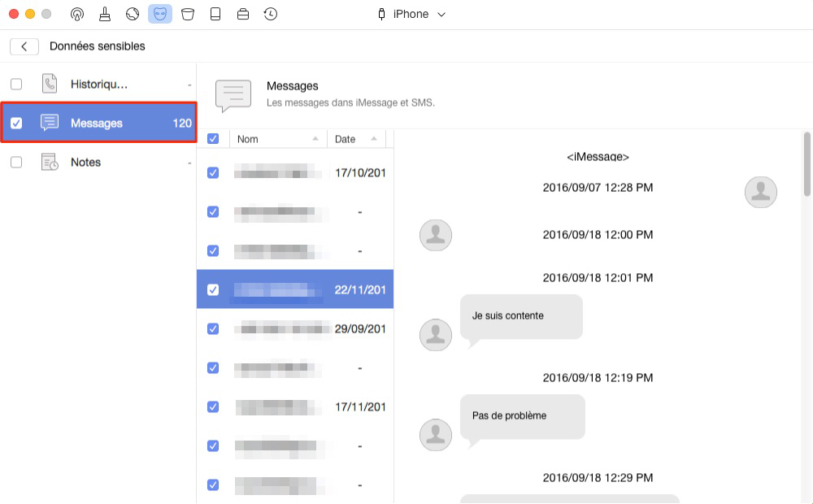Viewport: 813px width, 504px height.
Task: Click the timestamp 2016/09/07 12:28 PM
Action: (x=598, y=188)
